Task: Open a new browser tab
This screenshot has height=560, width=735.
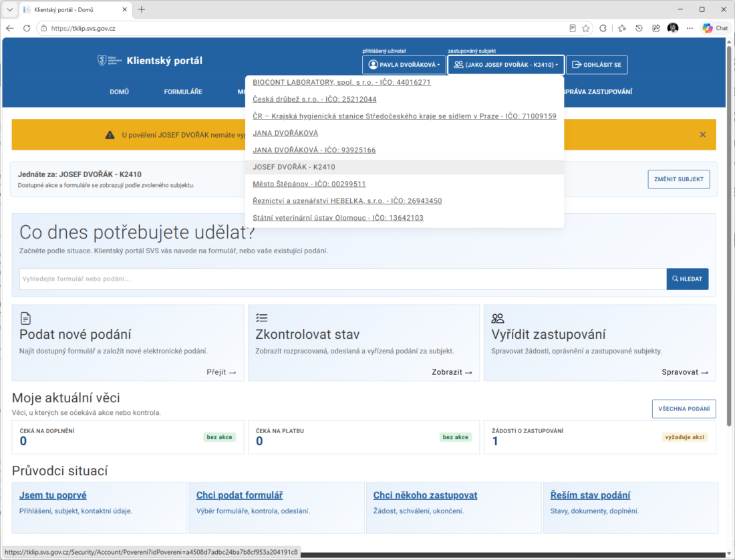Action: [142, 9]
